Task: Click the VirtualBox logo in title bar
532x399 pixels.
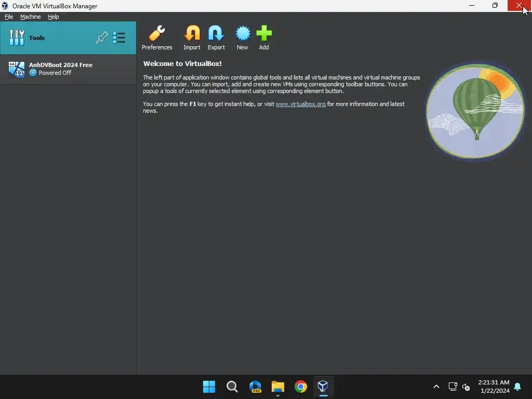Action: [x=5, y=6]
